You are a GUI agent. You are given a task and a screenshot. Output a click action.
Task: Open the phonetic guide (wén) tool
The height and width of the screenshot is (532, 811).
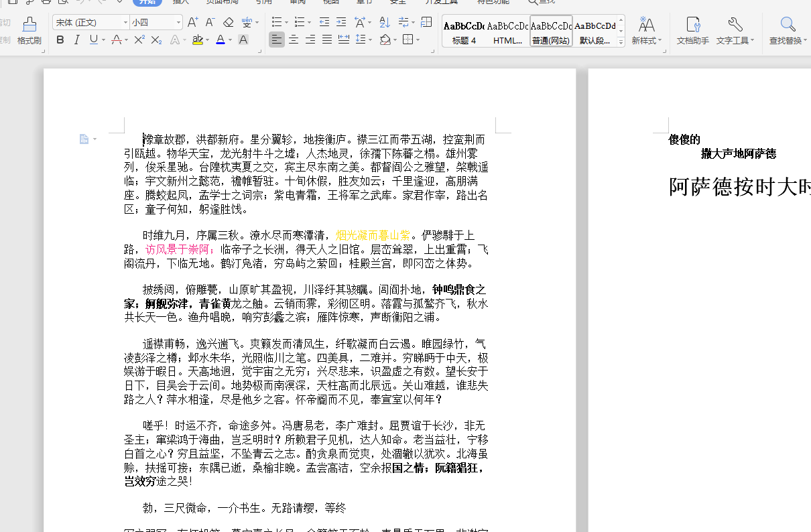pyautogui.click(x=247, y=23)
